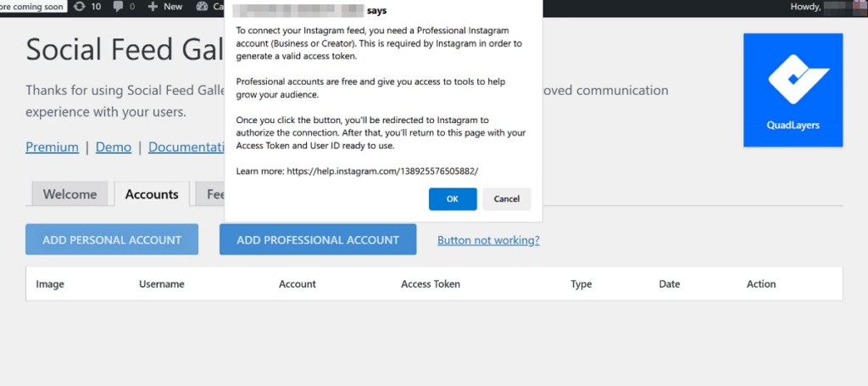Open the Demo link
This screenshot has width=868, height=386.
[x=114, y=147]
